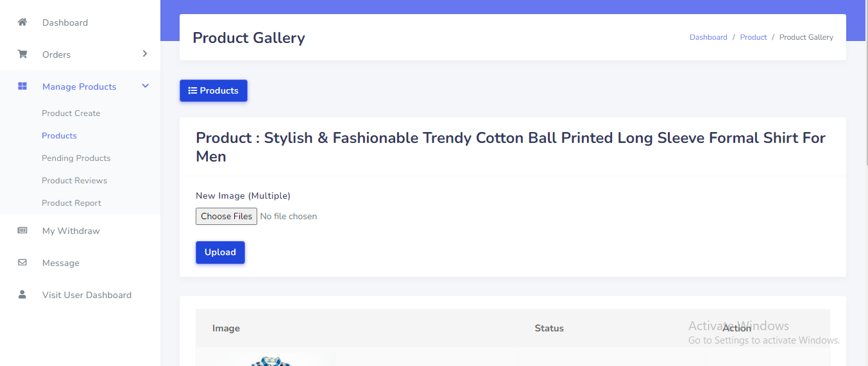
Task: Follow the Dashboard breadcrumb link
Action: tap(708, 37)
